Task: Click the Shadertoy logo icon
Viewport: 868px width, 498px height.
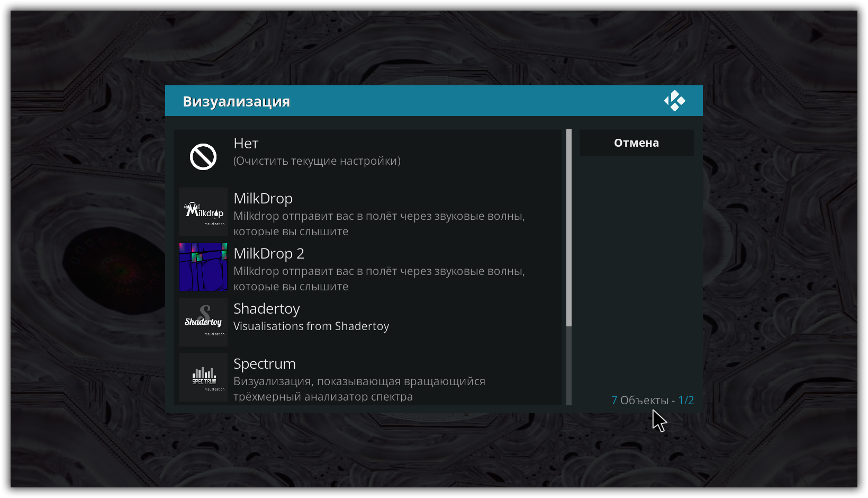Action: tap(203, 322)
